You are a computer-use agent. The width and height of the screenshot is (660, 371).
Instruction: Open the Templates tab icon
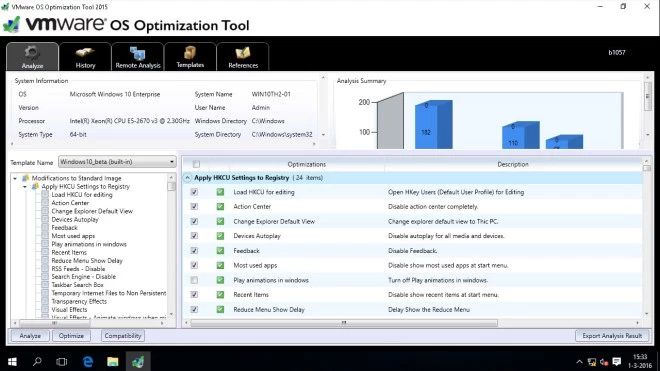(x=190, y=53)
